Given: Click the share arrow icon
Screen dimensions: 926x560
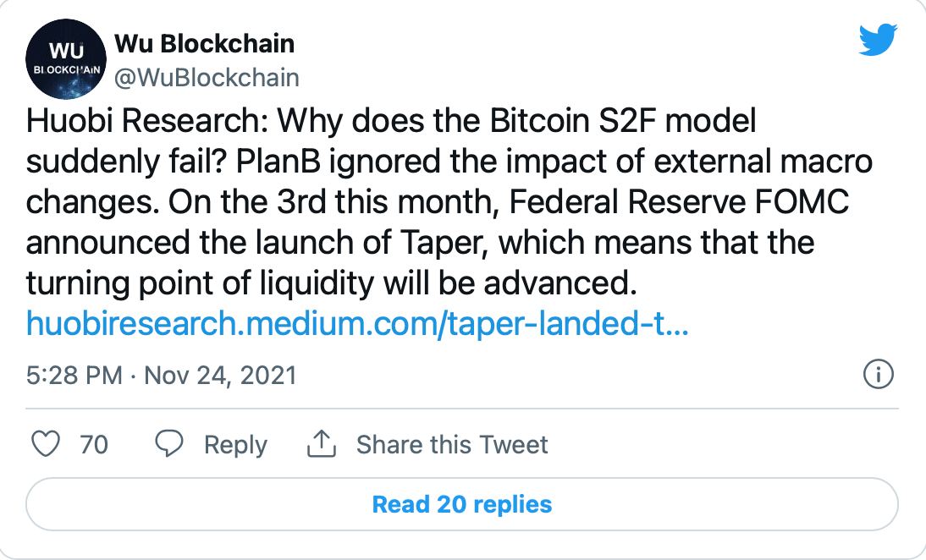Looking at the screenshot, I should pyautogui.click(x=322, y=444).
